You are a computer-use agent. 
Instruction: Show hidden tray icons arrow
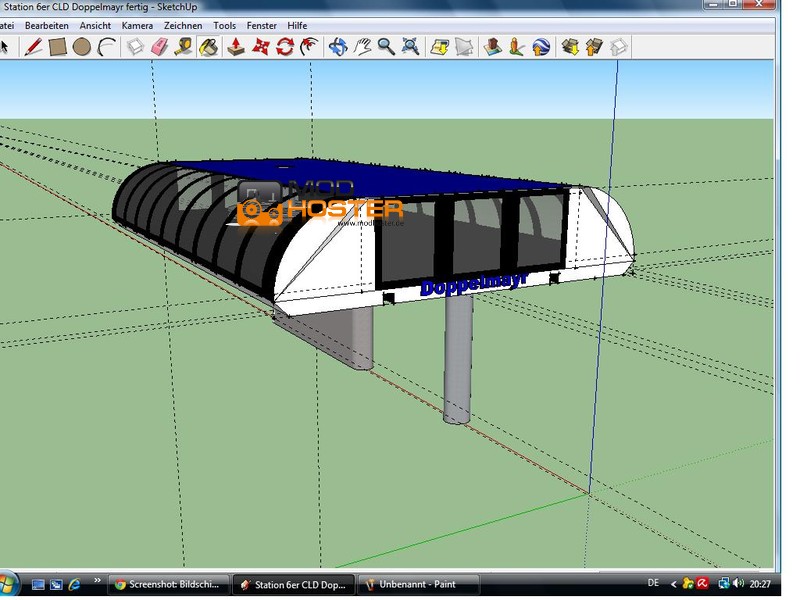point(673,584)
